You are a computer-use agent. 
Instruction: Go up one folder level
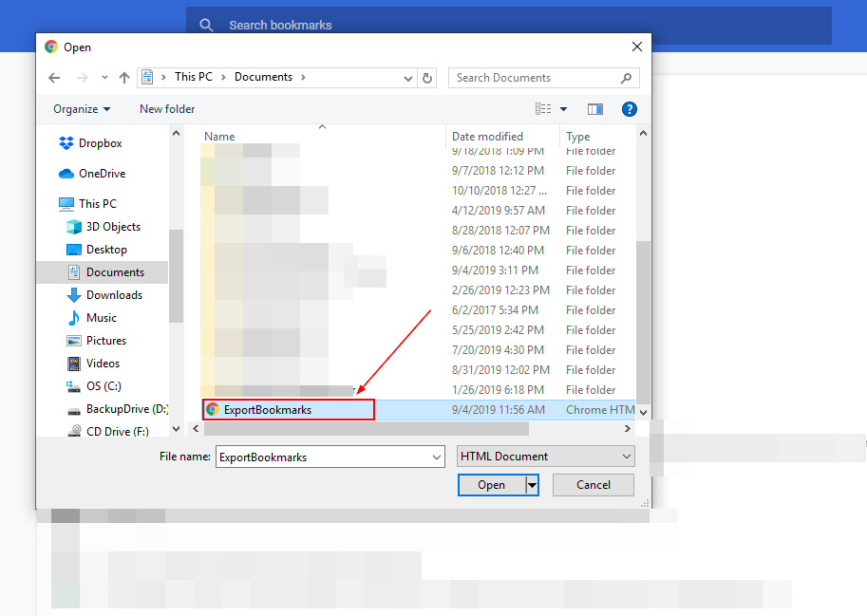tap(124, 78)
